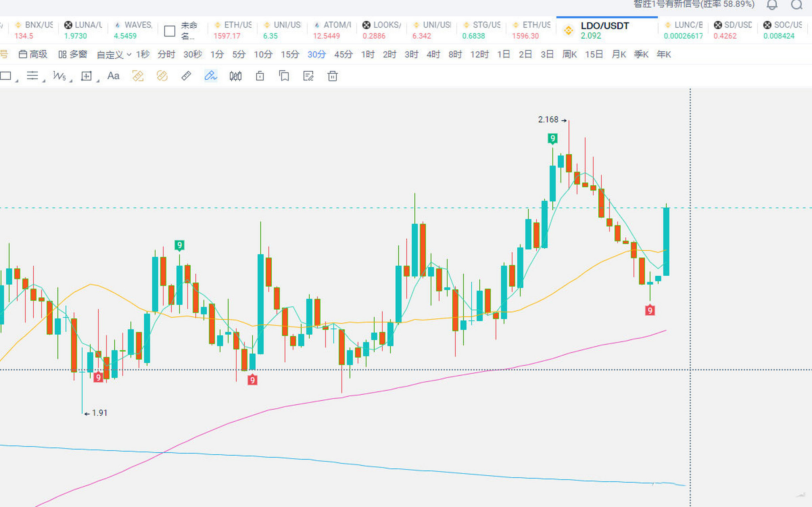Expand the small arrow beside lines tool
This screenshot has height=507, width=812.
click(44, 81)
